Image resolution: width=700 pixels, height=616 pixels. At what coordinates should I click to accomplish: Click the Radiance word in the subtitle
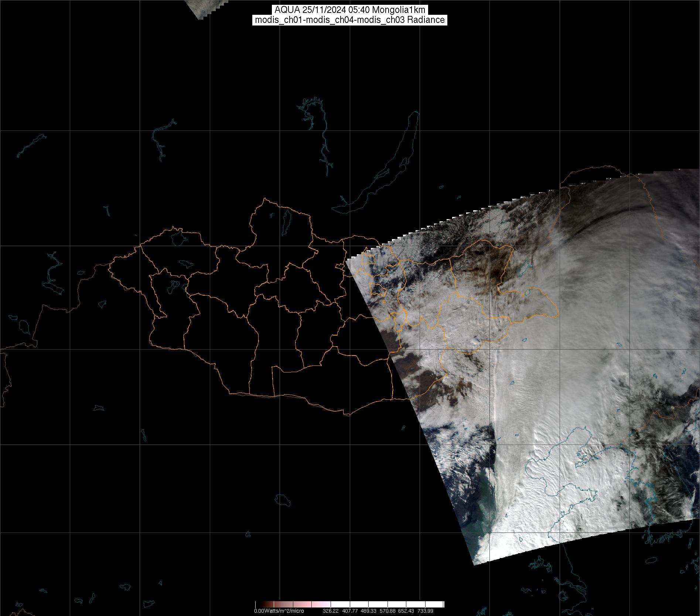[428, 20]
